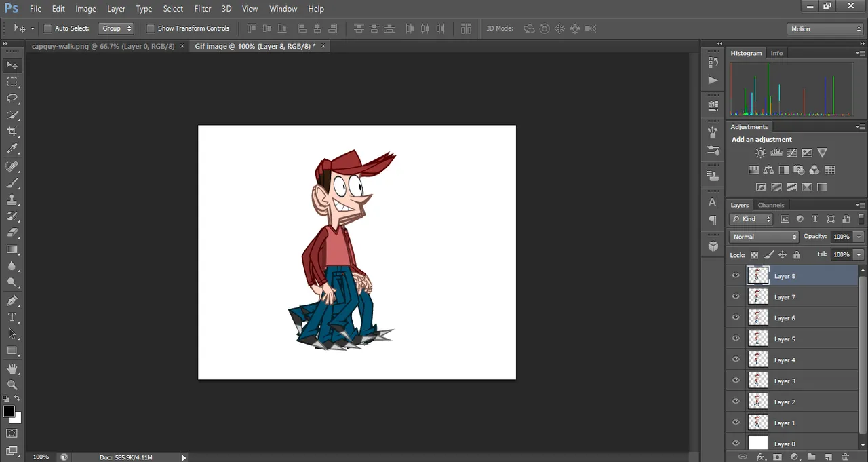Select the Clone Stamp tool
The height and width of the screenshot is (462, 868).
tap(12, 200)
